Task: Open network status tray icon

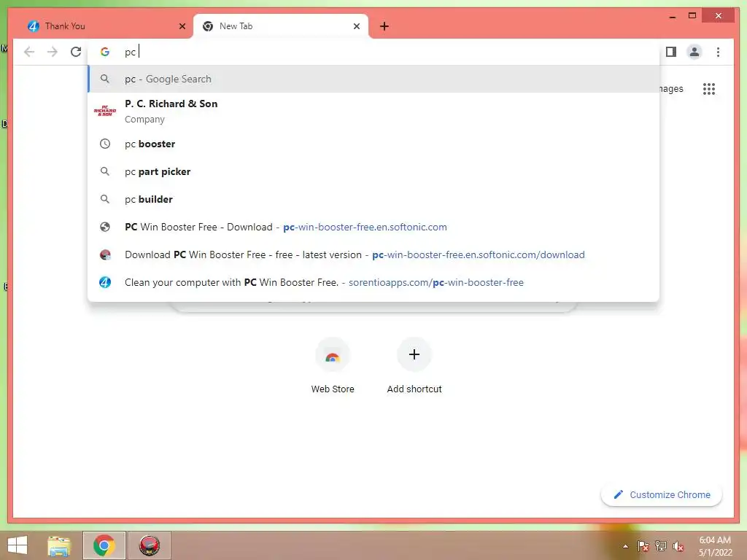Action: (661, 546)
